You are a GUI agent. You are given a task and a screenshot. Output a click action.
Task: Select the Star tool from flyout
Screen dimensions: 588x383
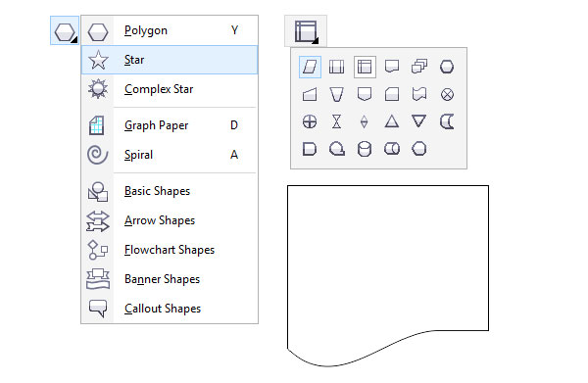[x=170, y=60]
